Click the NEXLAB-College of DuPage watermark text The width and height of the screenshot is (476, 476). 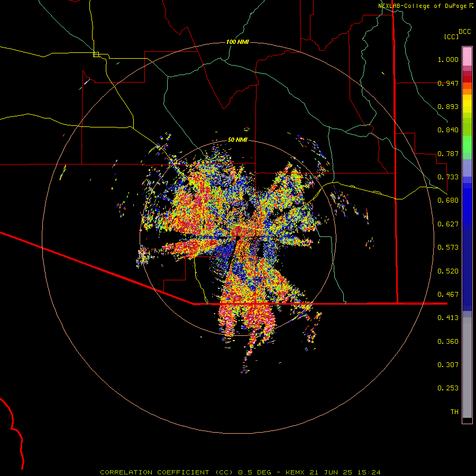[x=425, y=6]
